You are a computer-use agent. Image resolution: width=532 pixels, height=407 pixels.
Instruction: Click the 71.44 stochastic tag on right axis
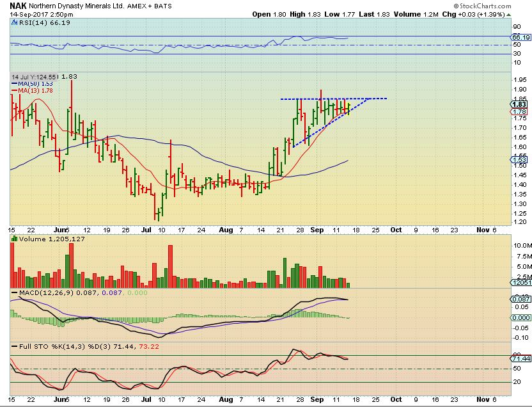click(521, 359)
